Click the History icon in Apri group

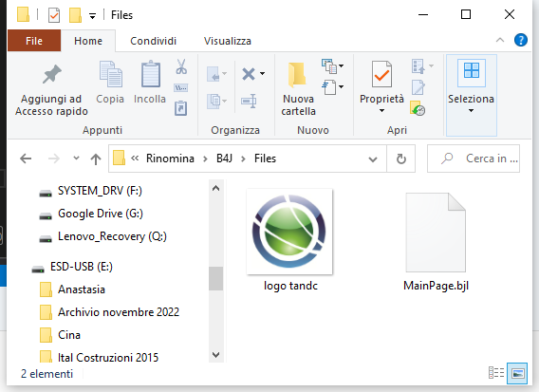tap(418, 108)
